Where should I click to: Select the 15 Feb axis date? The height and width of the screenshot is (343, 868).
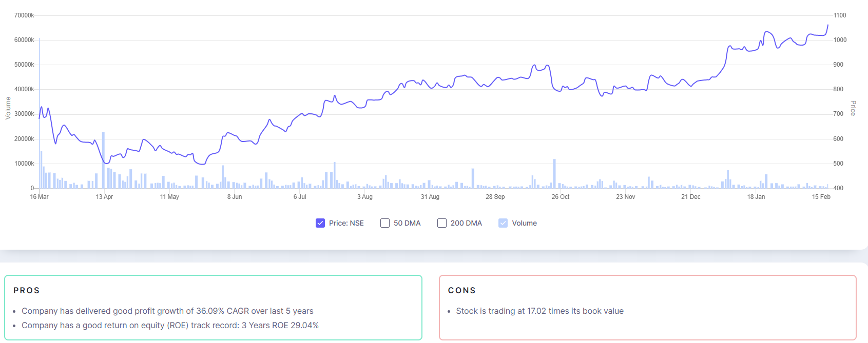click(x=821, y=197)
